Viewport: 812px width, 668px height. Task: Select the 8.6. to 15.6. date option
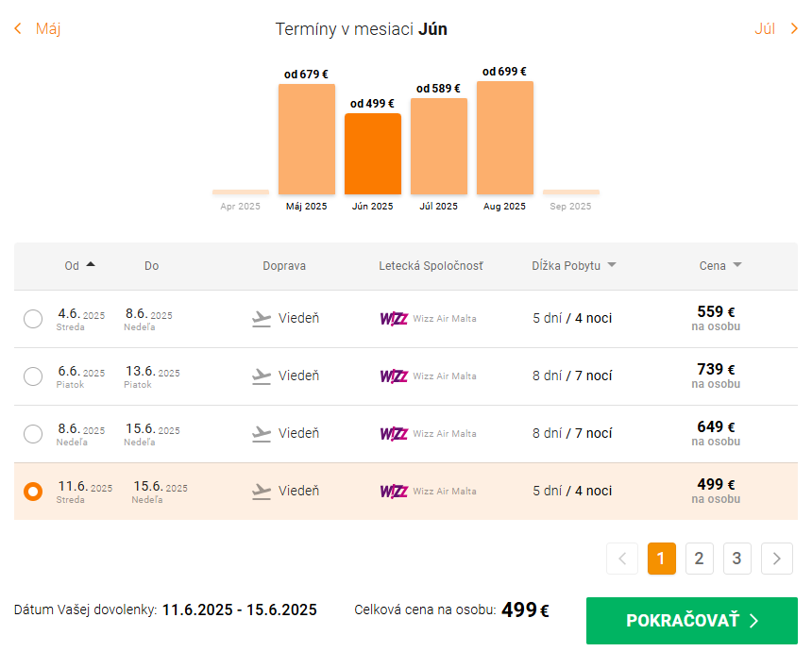coord(33,434)
